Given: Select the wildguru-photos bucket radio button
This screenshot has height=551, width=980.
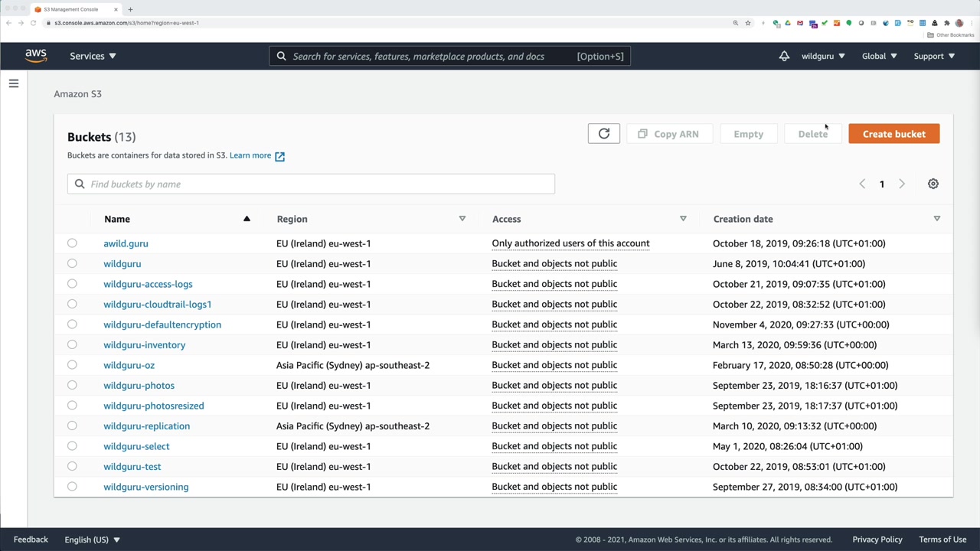Looking at the screenshot, I should pyautogui.click(x=72, y=386).
